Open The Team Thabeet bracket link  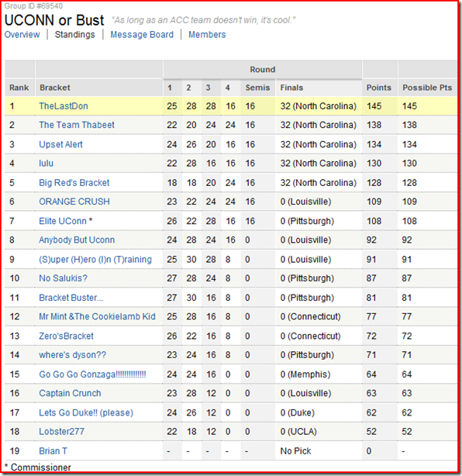coord(77,125)
